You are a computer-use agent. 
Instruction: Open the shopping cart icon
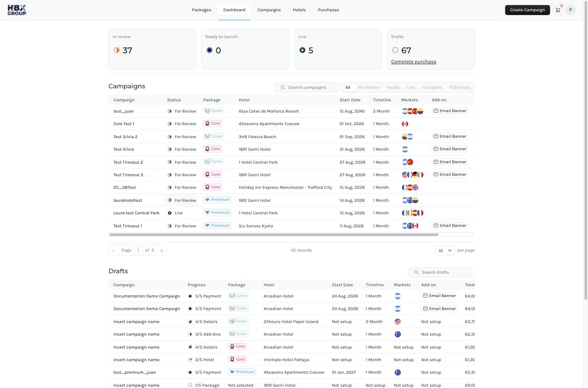pos(558,10)
